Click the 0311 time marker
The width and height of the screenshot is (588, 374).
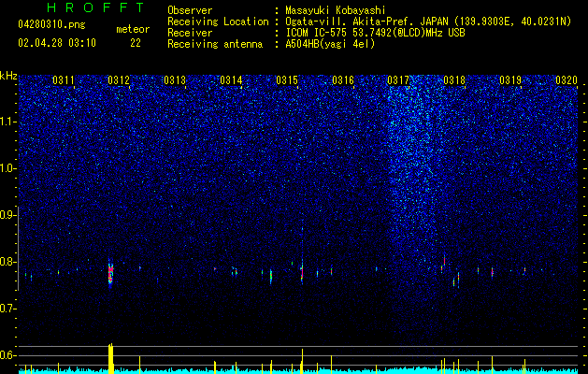(x=63, y=80)
